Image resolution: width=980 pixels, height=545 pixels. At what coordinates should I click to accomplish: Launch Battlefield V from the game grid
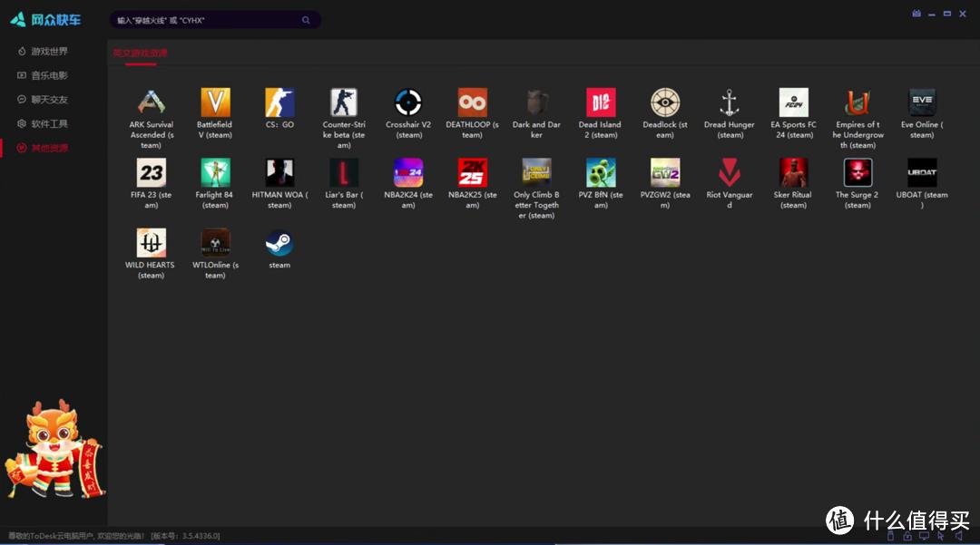point(215,102)
